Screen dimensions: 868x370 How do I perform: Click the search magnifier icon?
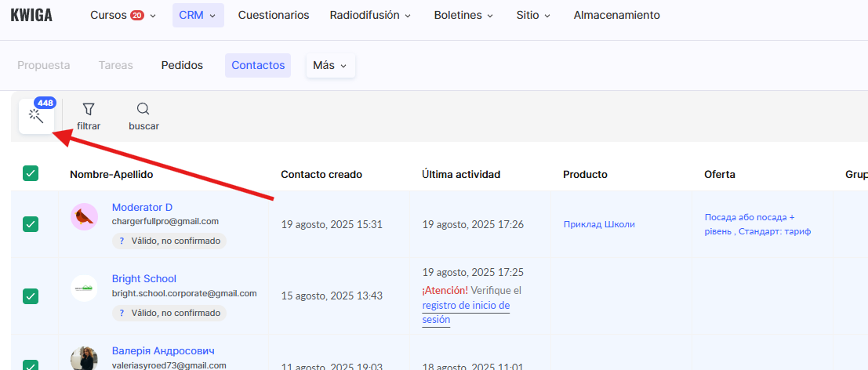pos(143,109)
